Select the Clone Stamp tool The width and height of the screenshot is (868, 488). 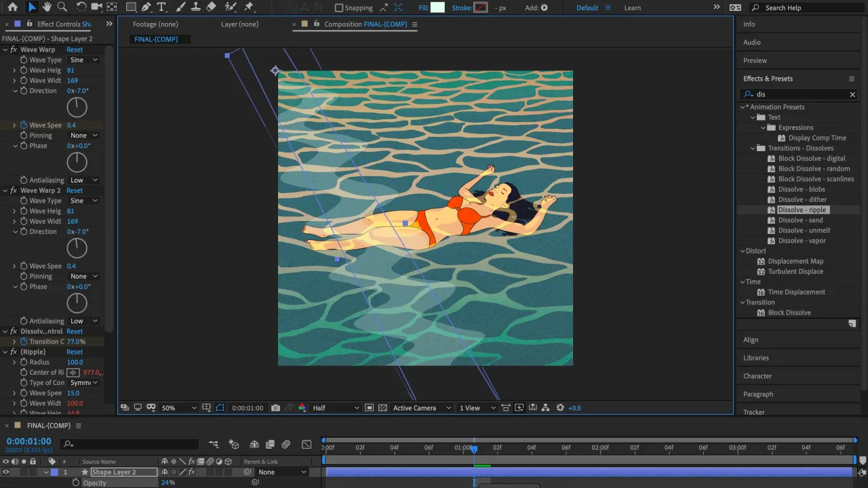point(196,7)
